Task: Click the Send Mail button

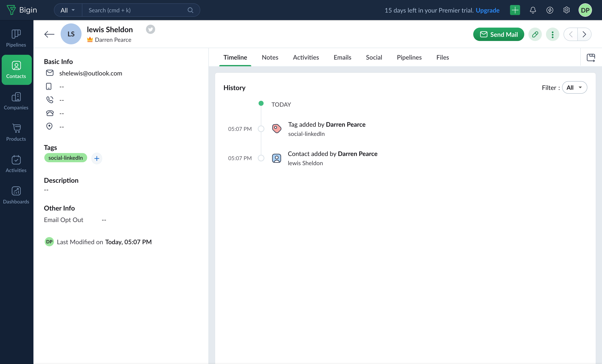Action: click(498, 34)
